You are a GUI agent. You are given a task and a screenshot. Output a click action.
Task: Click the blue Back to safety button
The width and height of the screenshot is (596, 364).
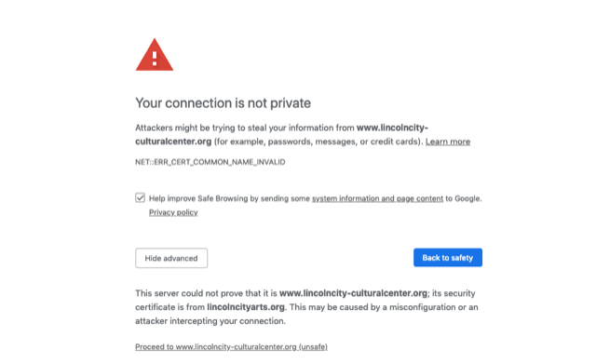pyautogui.click(x=448, y=258)
